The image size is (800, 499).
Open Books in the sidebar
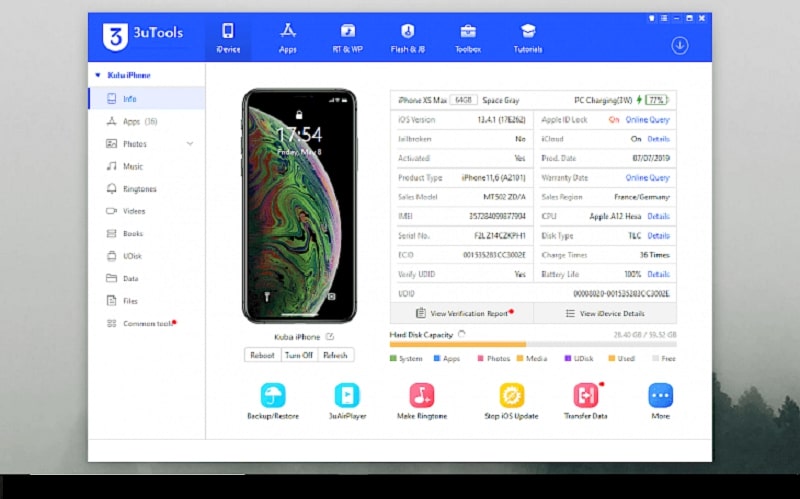[x=147, y=233]
